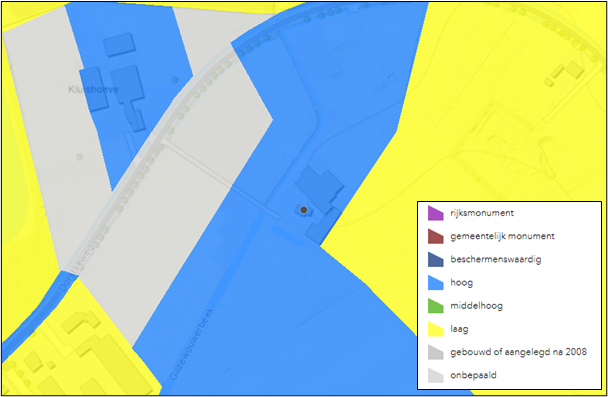
Task: Click the red gemeentelijk monument legend swatch
Action: pyautogui.click(x=435, y=236)
